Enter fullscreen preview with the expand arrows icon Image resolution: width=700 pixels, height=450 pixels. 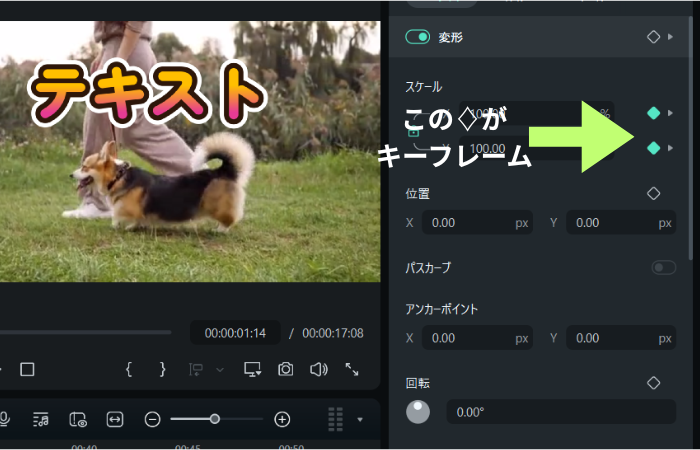coord(352,369)
